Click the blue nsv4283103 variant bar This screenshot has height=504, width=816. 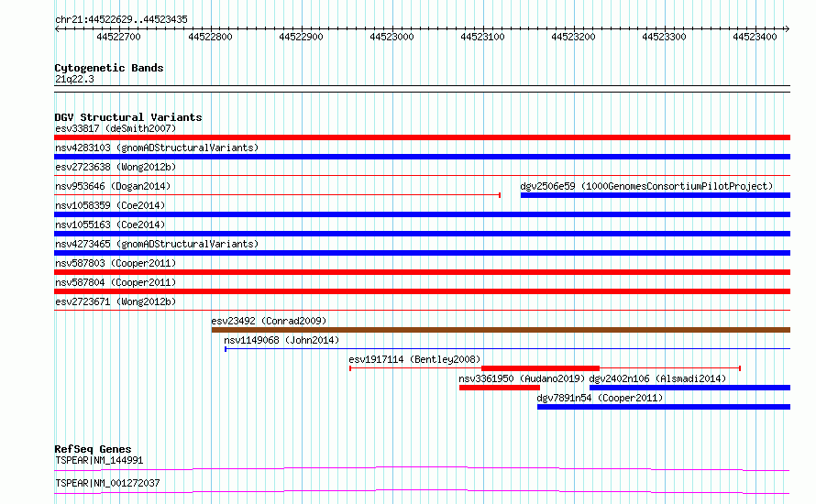(x=422, y=157)
